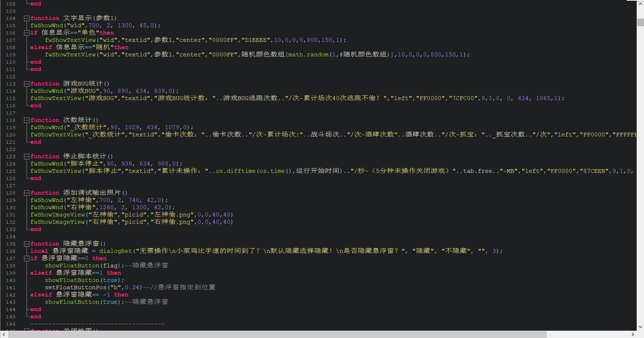Screen dimensions: 644x338
Task: Fold the if 悬浮窗隐藏==0 block
Action: click(27, 258)
